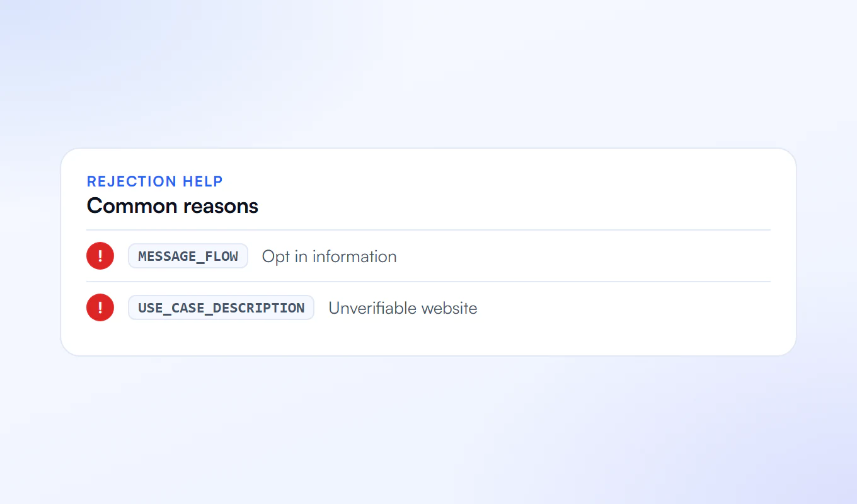
Task: Click the red alert icon beside MESSAGE_FLOW
Action: click(100, 256)
